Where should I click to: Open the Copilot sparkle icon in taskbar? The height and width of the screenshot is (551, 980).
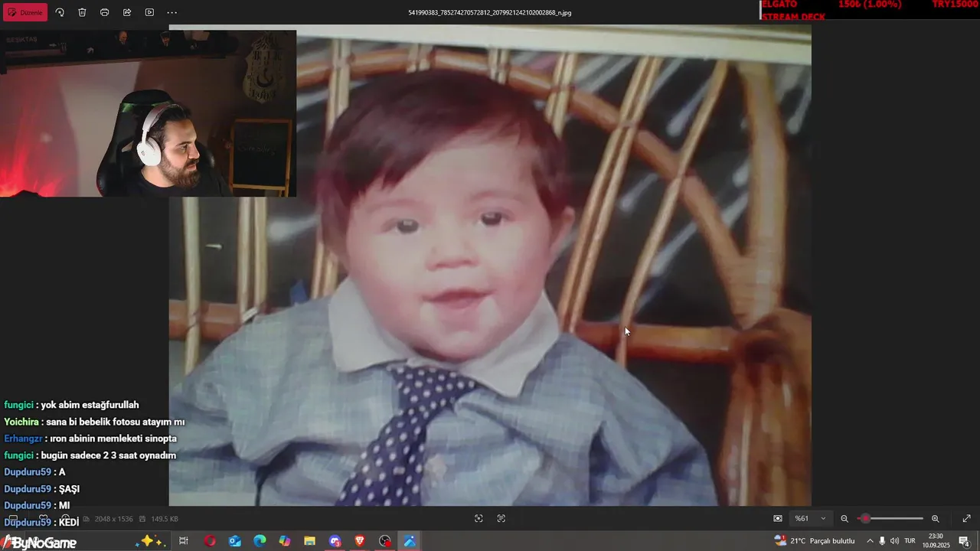coord(150,541)
